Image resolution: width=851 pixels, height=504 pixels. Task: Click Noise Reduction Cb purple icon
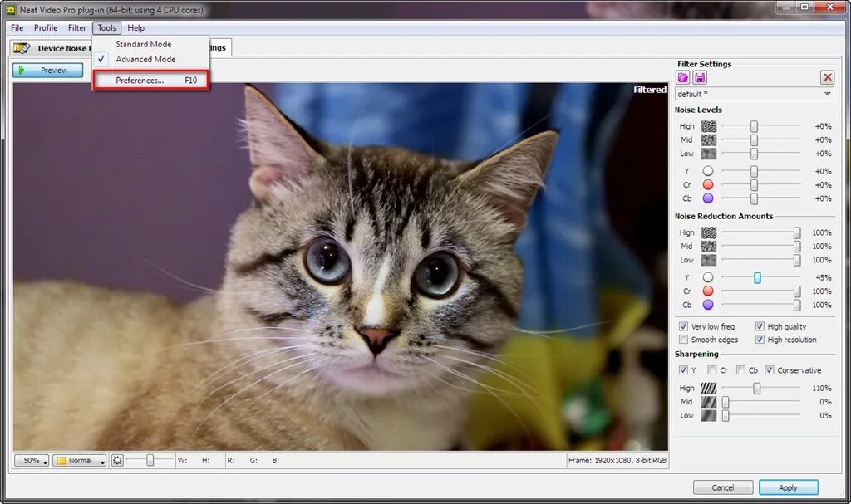pyautogui.click(x=708, y=305)
